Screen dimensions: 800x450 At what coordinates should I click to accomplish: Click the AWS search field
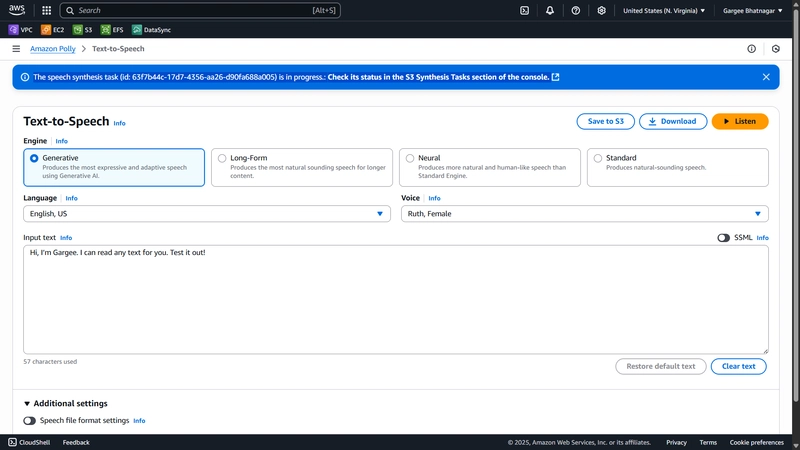200,10
